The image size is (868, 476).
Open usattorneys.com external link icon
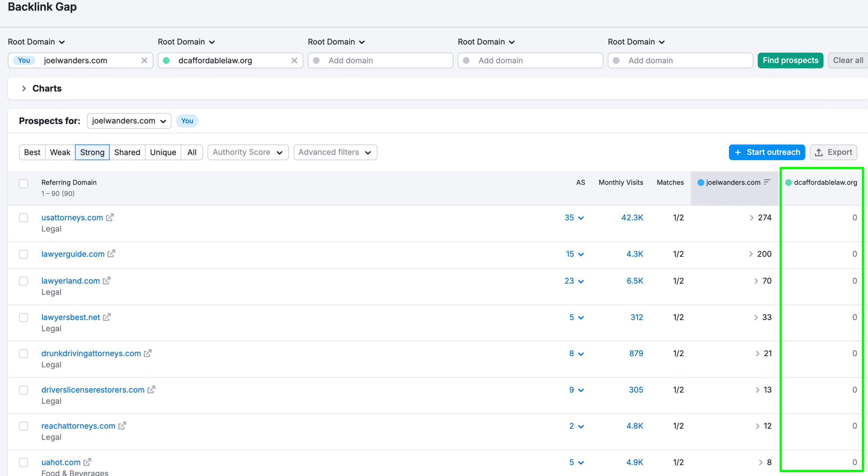click(110, 217)
